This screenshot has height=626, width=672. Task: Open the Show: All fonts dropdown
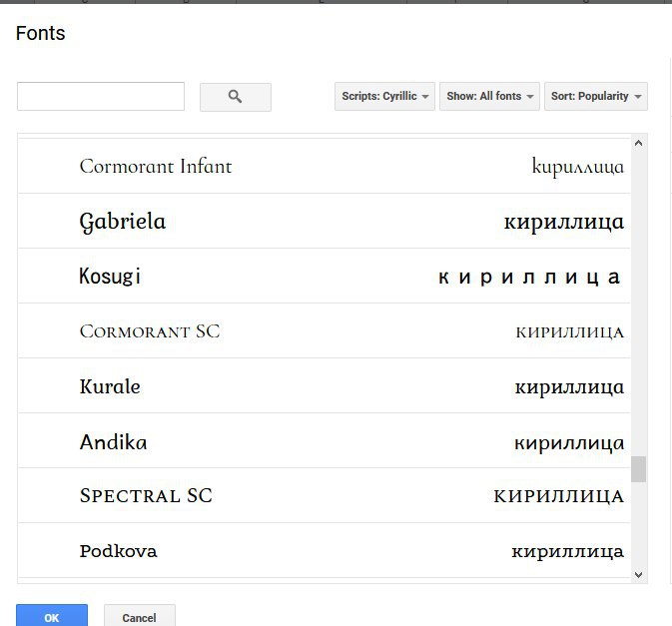[x=489, y=97]
